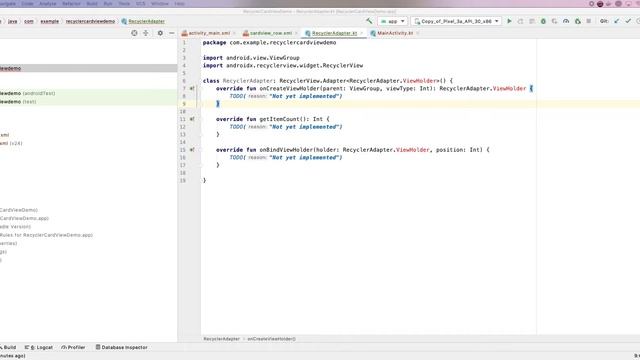Open the Build menu
Screen dimensions: 640x360
point(92,4)
